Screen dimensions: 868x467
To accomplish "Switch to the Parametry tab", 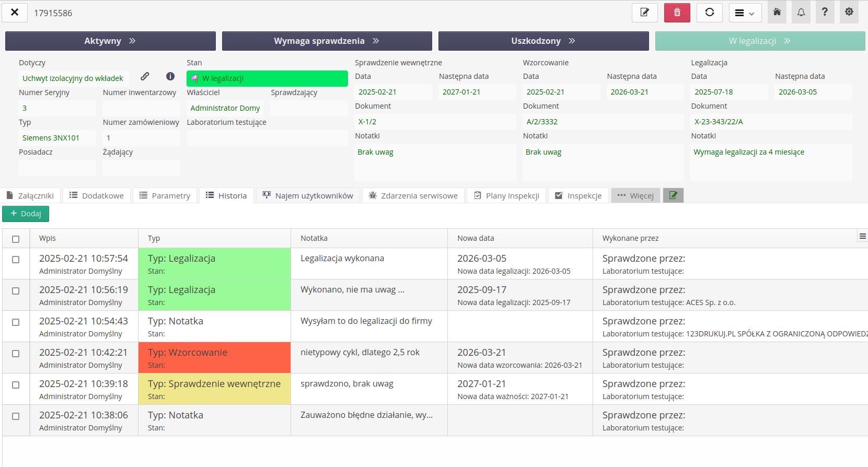I will click(165, 196).
